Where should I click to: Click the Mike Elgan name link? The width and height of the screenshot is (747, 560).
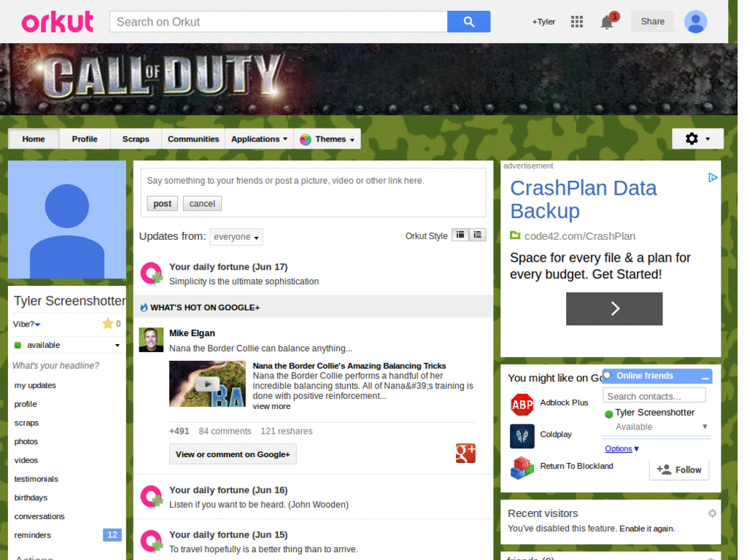192,332
